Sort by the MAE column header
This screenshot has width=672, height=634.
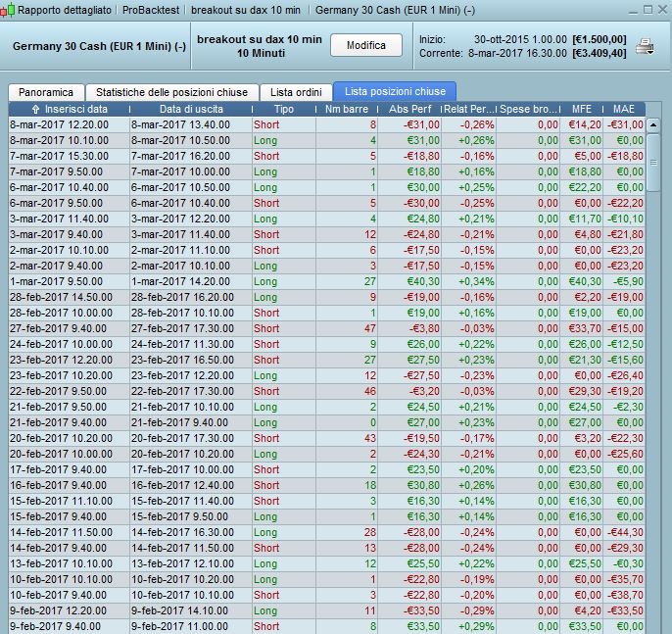tap(624, 110)
